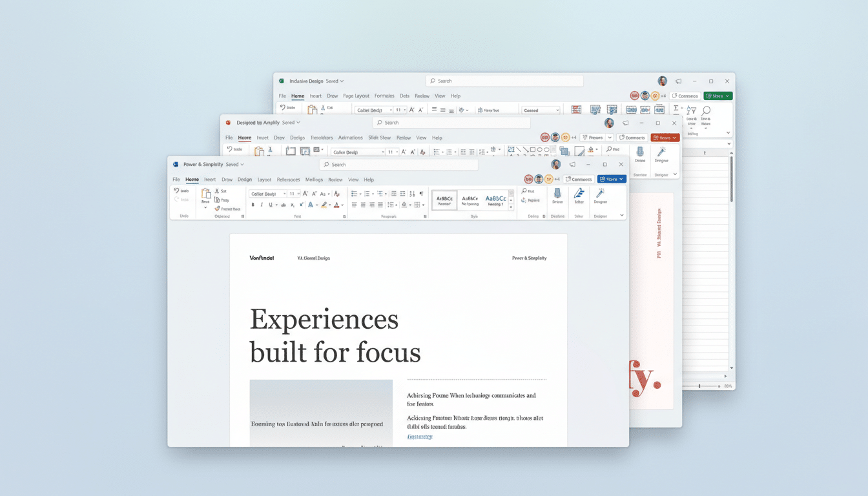Select the Format Painter
The width and height of the screenshot is (868, 496).
click(227, 208)
